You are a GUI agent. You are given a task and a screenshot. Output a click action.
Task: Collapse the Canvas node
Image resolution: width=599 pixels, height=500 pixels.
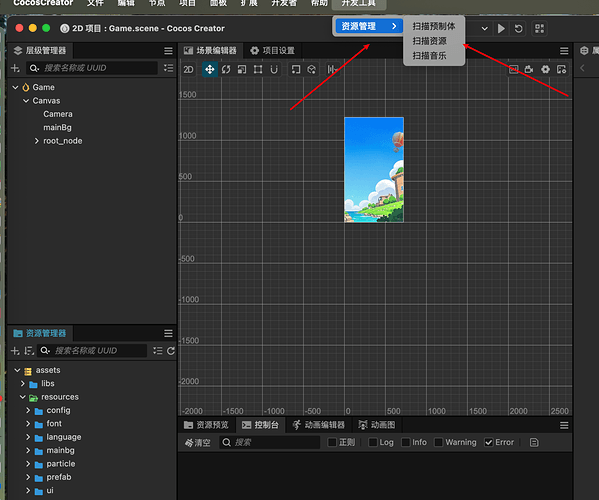26,101
